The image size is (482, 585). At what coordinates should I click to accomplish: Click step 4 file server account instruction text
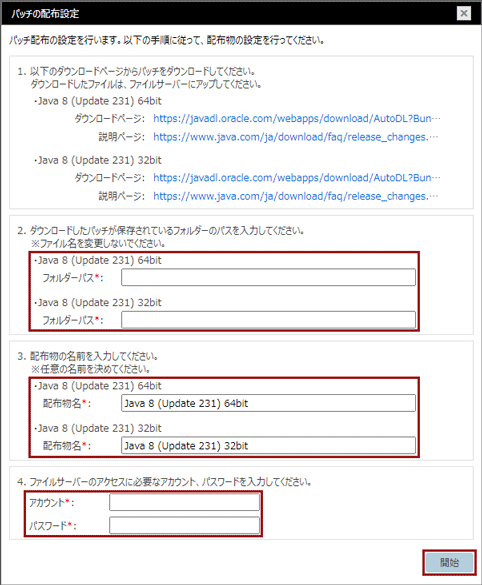(x=164, y=482)
